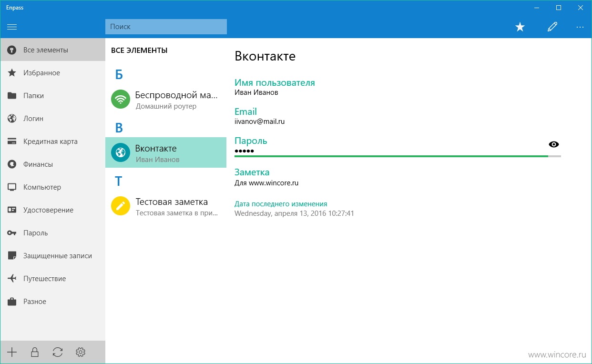Maximize the Enpass window
The image size is (592, 364).
pyautogui.click(x=559, y=8)
